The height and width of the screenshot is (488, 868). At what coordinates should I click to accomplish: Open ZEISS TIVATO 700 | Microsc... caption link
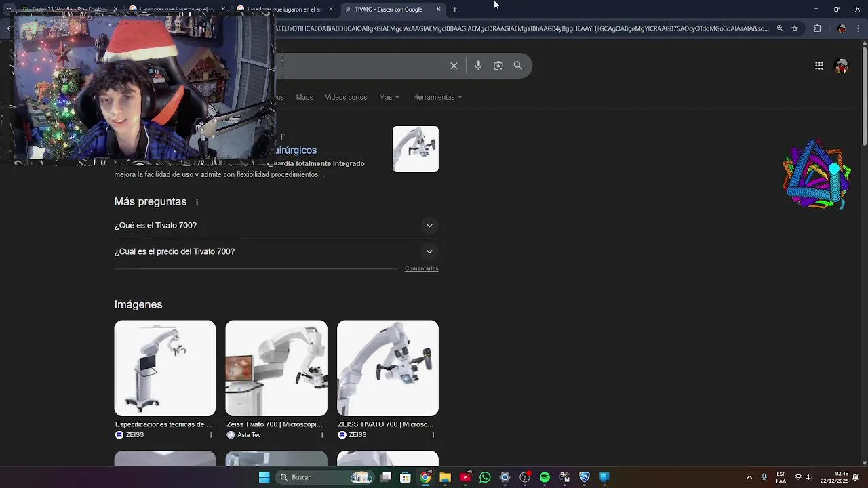point(385,424)
